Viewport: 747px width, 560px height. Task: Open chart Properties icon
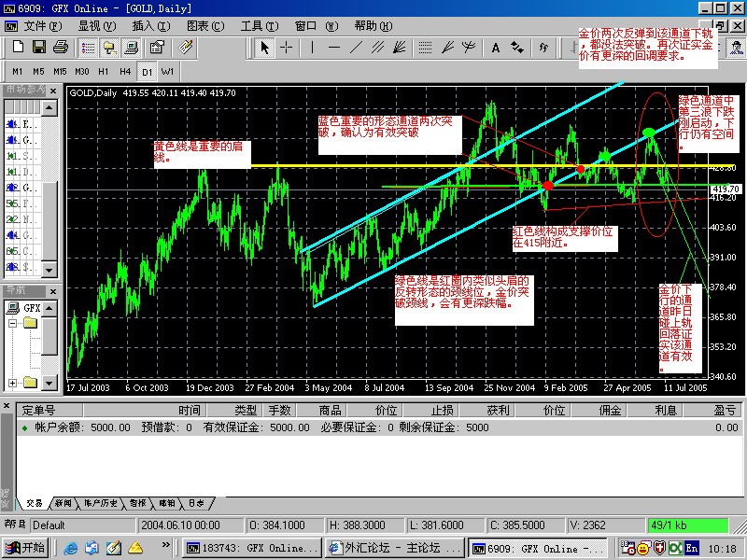click(x=157, y=48)
